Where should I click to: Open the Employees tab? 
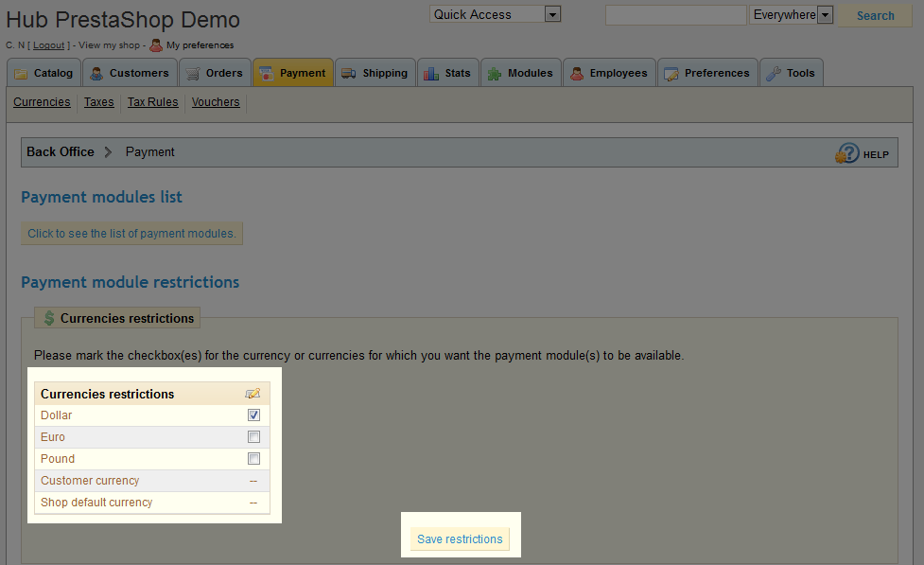point(608,73)
